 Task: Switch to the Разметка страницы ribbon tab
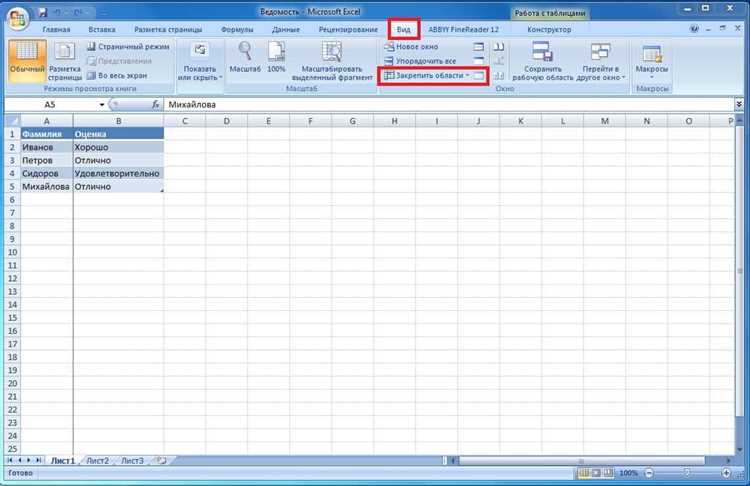(x=168, y=30)
